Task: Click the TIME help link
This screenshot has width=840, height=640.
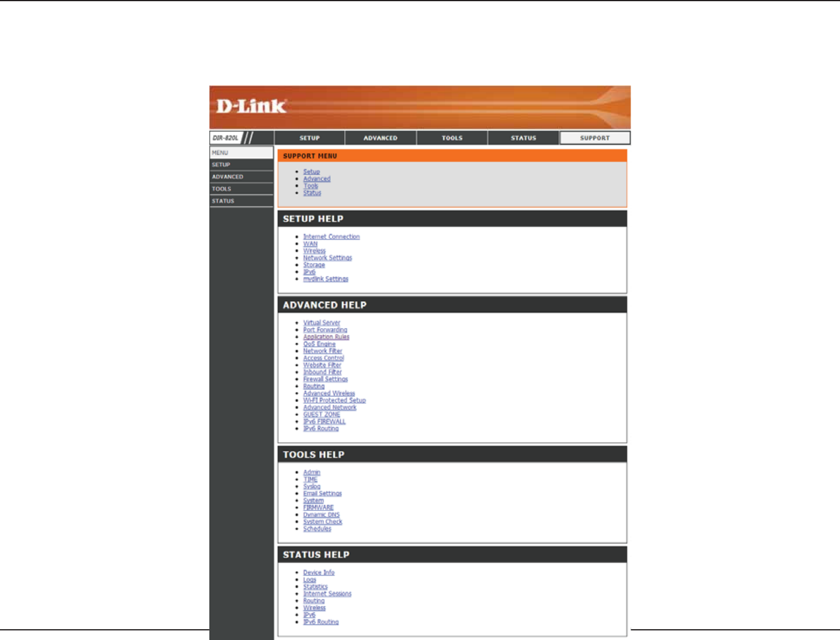Action: [x=310, y=480]
